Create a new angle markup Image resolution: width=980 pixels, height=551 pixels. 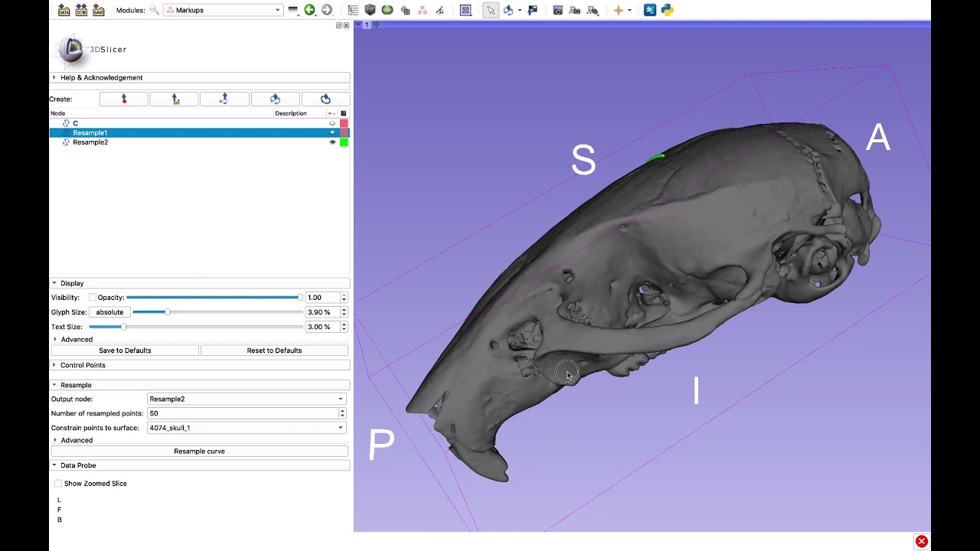(x=224, y=99)
